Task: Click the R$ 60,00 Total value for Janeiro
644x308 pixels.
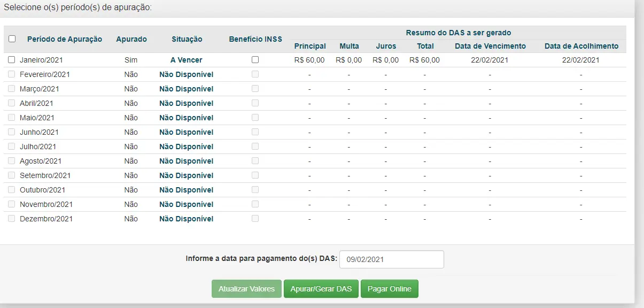Action: 424,60
